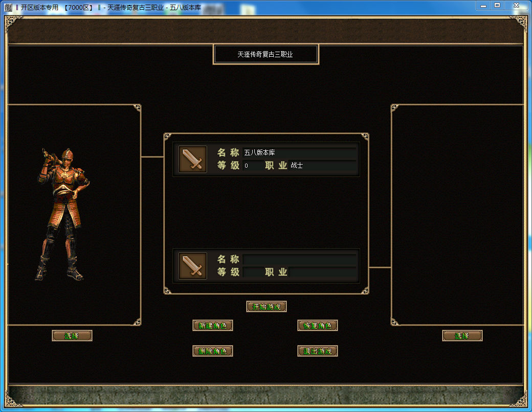The height and width of the screenshot is (412, 532).
Task: Click the 新建角色 button
Action: [213, 326]
